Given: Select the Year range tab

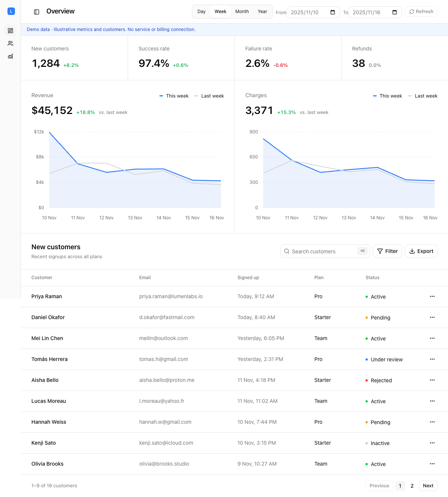Looking at the screenshot, I should click(262, 12).
